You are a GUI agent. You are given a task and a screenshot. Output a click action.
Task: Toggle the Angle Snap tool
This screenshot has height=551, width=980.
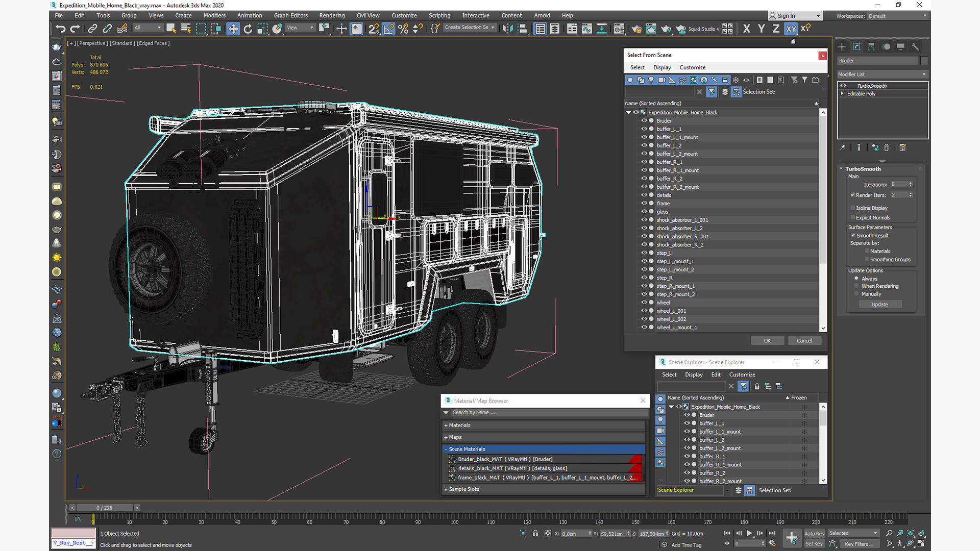tap(389, 29)
